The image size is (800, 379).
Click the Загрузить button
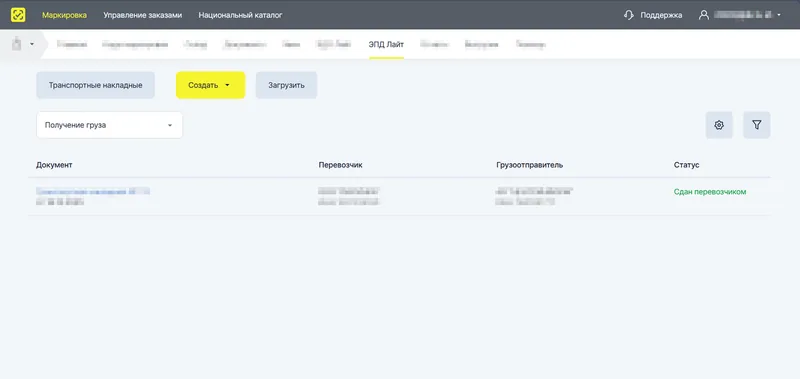(x=286, y=85)
